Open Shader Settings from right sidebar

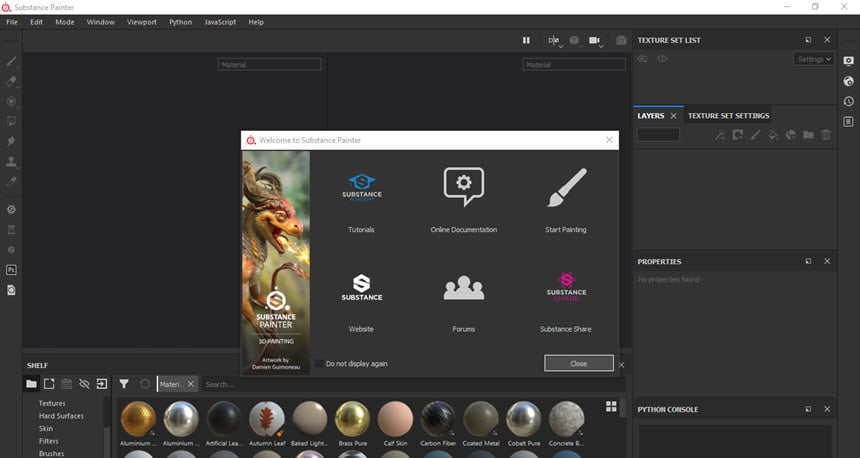848,81
